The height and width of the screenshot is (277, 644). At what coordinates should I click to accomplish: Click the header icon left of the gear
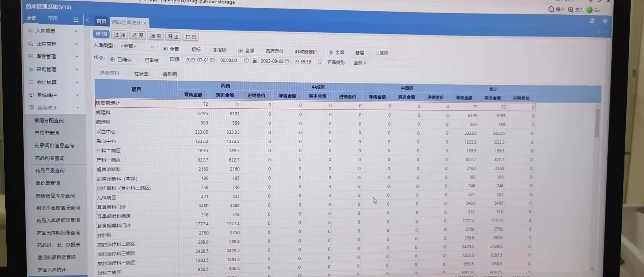[592, 20]
